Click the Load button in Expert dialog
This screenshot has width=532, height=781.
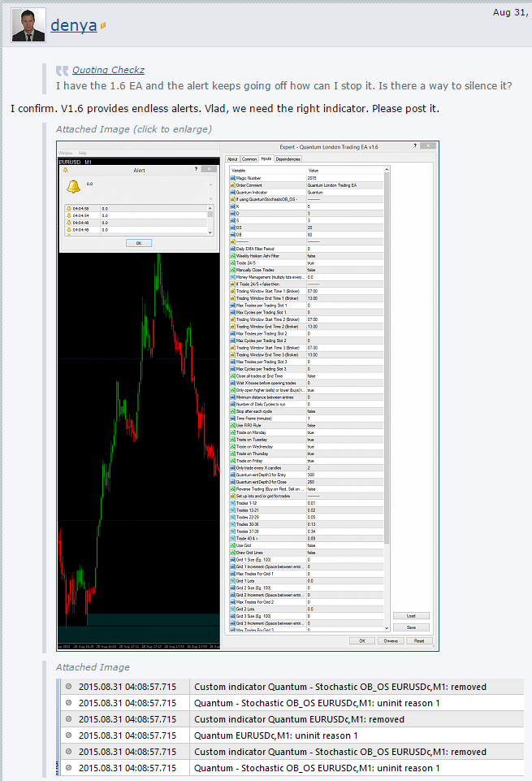(x=411, y=616)
